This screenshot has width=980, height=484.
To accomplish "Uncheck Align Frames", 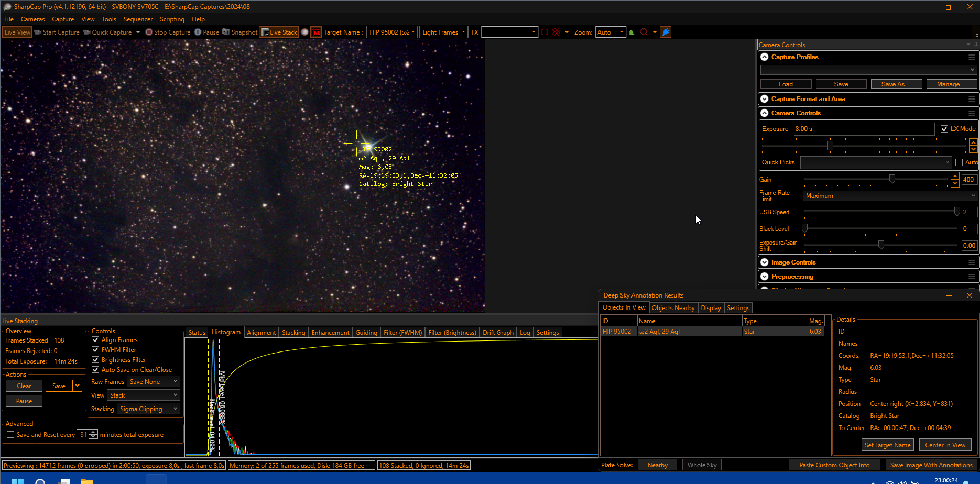I will (x=95, y=340).
